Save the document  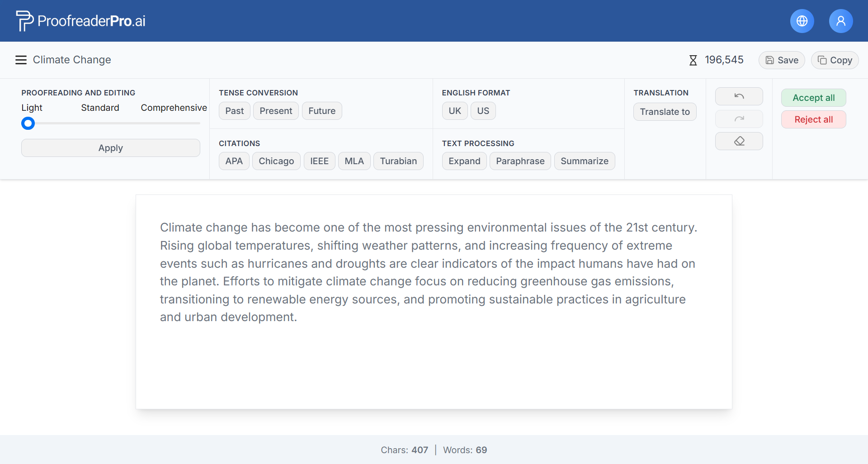click(x=781, y=60)
